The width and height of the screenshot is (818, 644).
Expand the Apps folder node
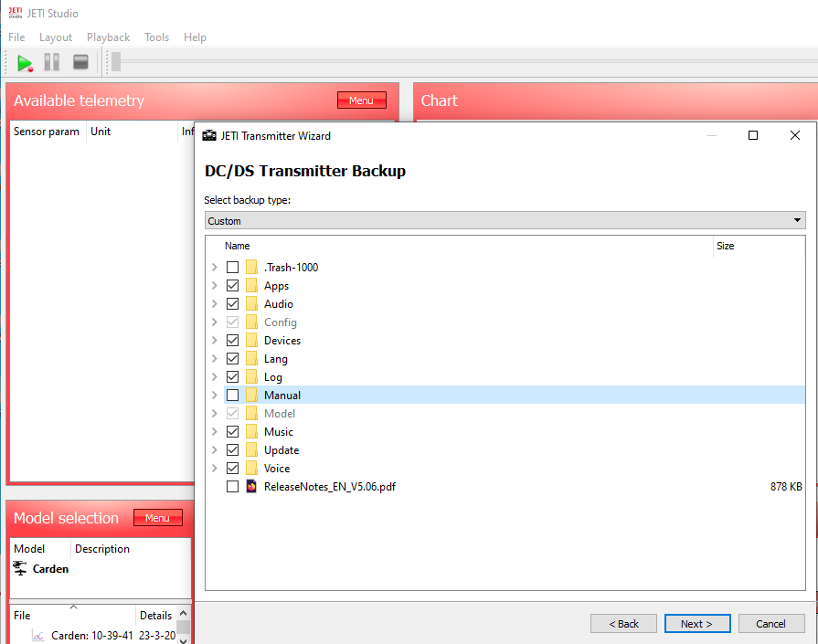point(215,285)
